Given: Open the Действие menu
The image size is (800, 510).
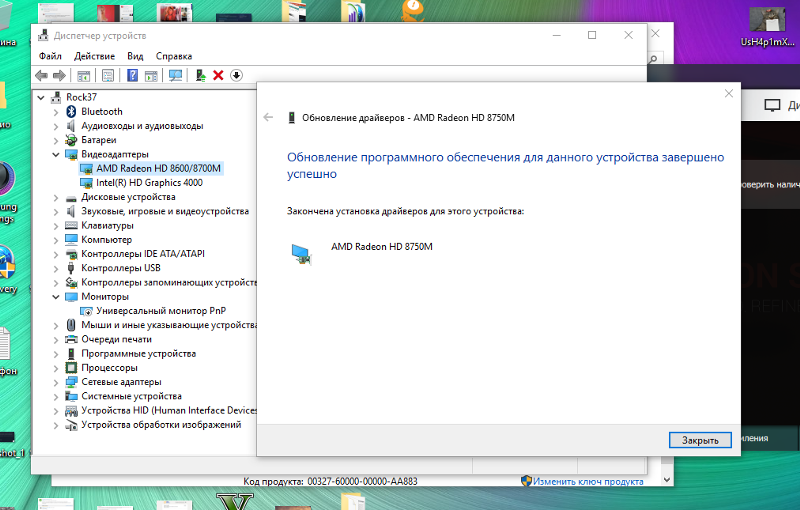Looking at the screenshot, I should coord(94,56).
